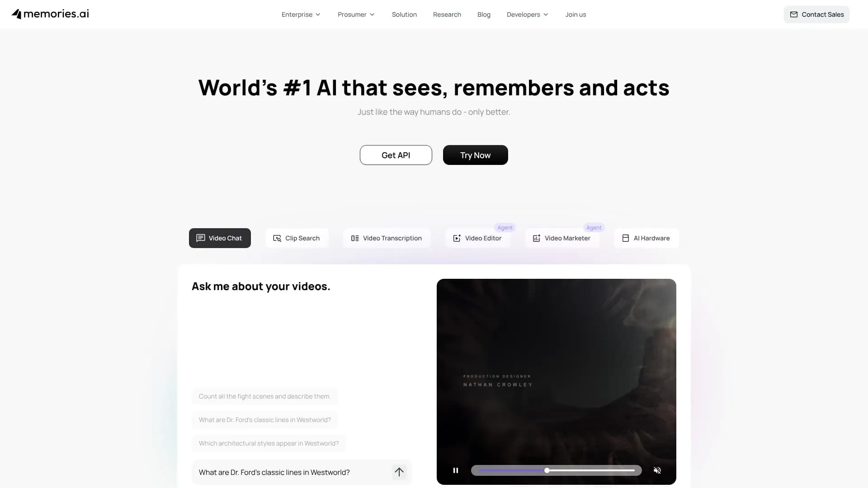
Task: Click the Contact Sales envelope button
Action: click(816, 14)
